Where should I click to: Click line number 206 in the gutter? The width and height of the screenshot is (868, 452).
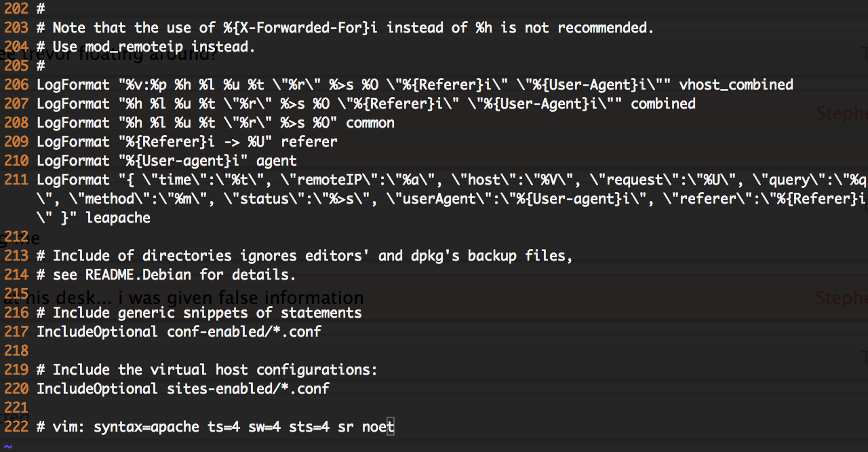coord(16,85)
